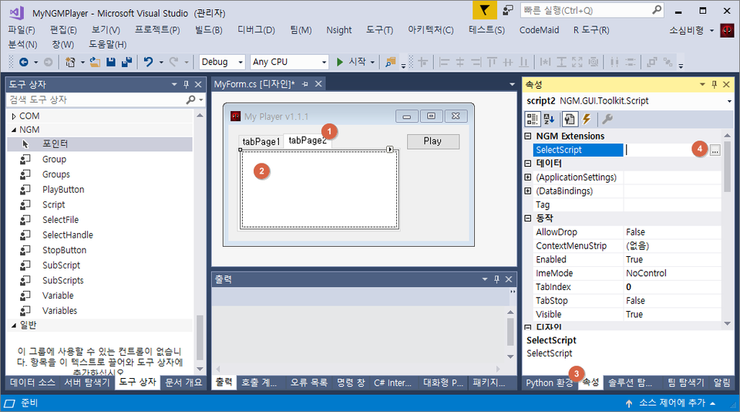Switch to the Python 환경 tab

[549, 383]
